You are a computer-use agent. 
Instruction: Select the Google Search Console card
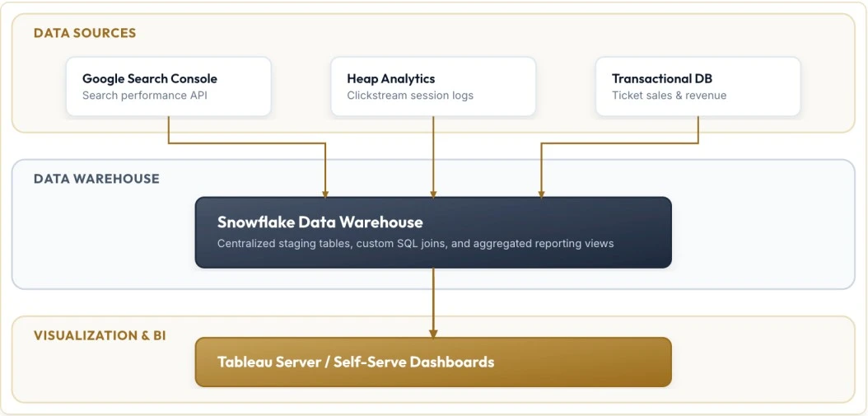point(168,86)
